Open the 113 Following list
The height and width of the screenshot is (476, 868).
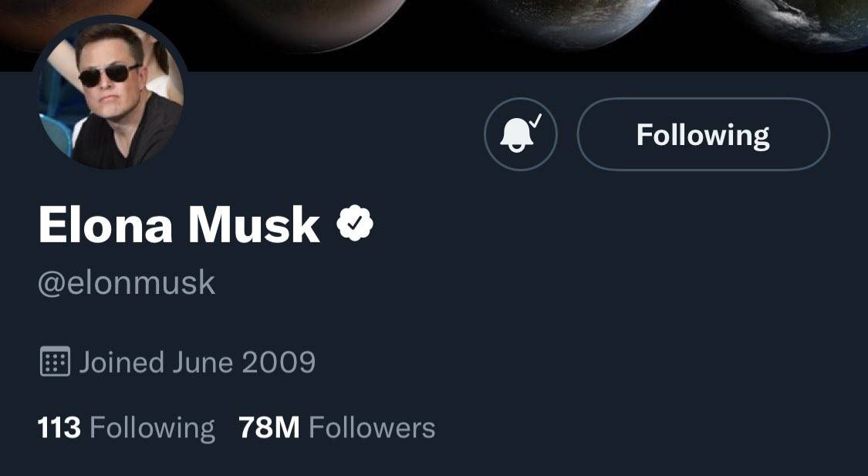(x=126, y=427)
